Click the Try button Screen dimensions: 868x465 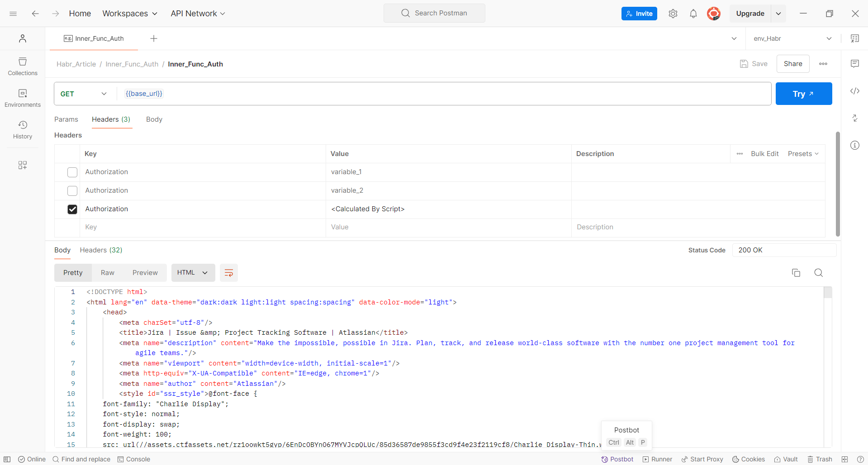tap(804, 94)
